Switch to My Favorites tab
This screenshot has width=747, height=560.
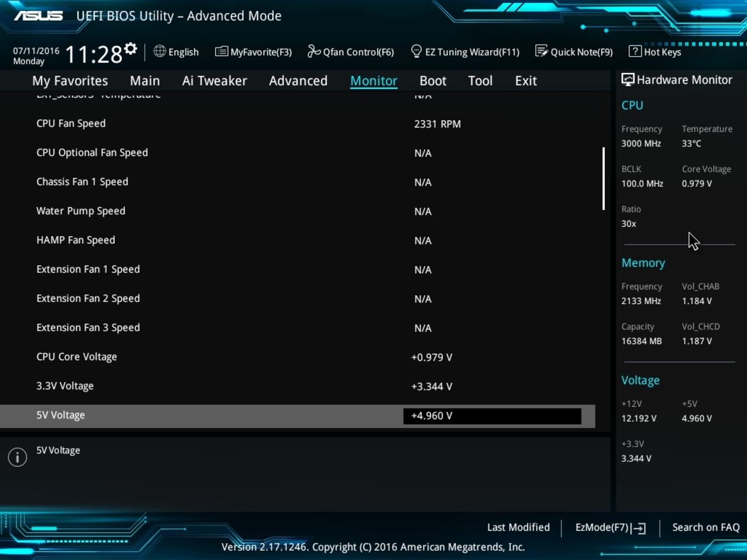click(70, 81)
